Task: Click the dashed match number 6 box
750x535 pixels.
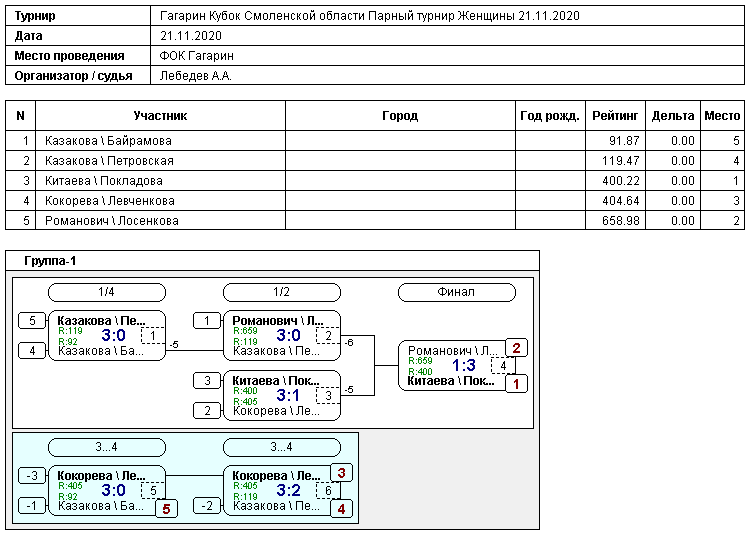Action: tap(328, 491)
